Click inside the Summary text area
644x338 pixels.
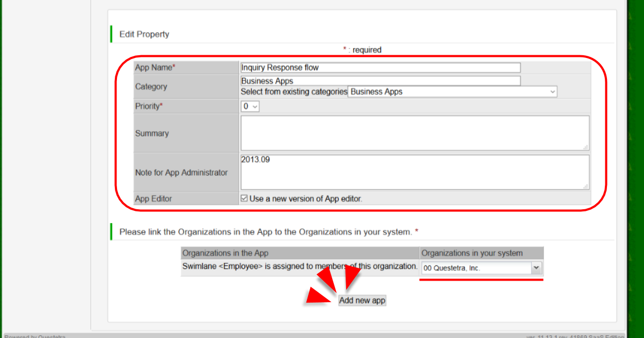click(x=414, y=133)
